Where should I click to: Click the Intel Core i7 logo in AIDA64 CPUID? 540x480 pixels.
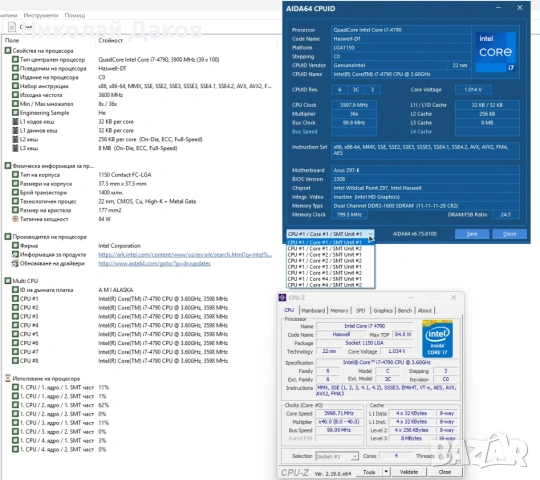[496, 52]
